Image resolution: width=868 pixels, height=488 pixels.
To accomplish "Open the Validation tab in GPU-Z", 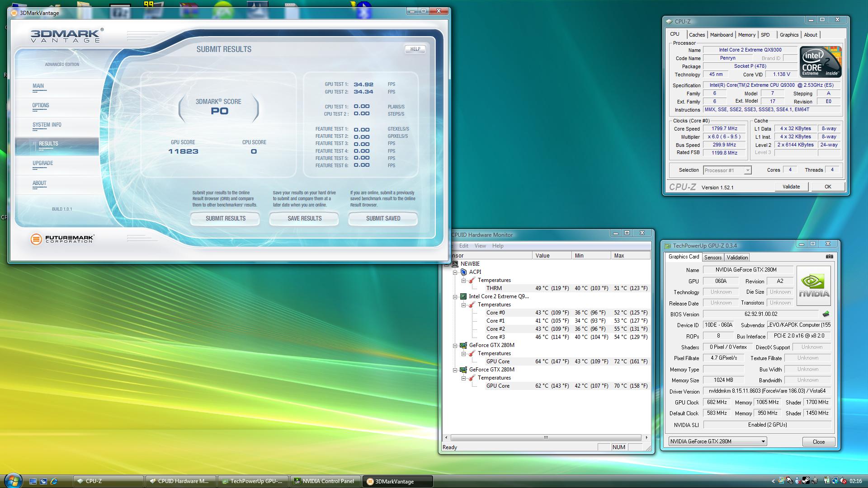I will coord(737,257).
